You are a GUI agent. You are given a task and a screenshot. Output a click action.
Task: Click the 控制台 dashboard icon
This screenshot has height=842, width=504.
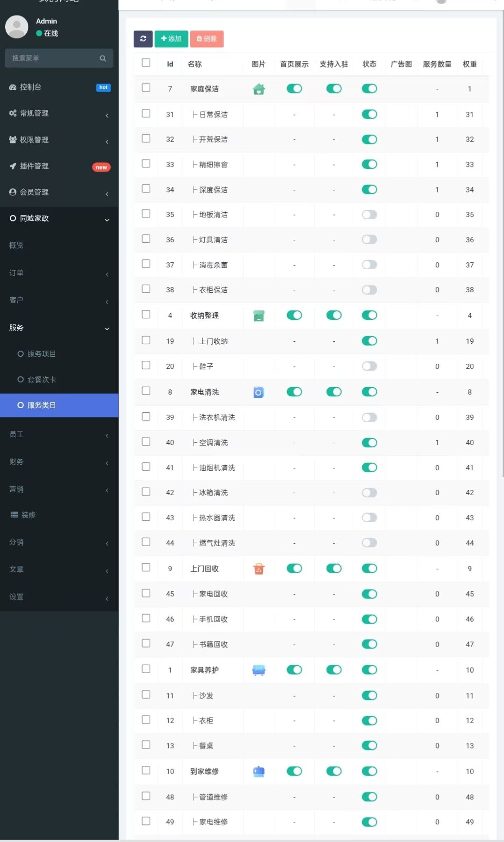click(13, 87)
